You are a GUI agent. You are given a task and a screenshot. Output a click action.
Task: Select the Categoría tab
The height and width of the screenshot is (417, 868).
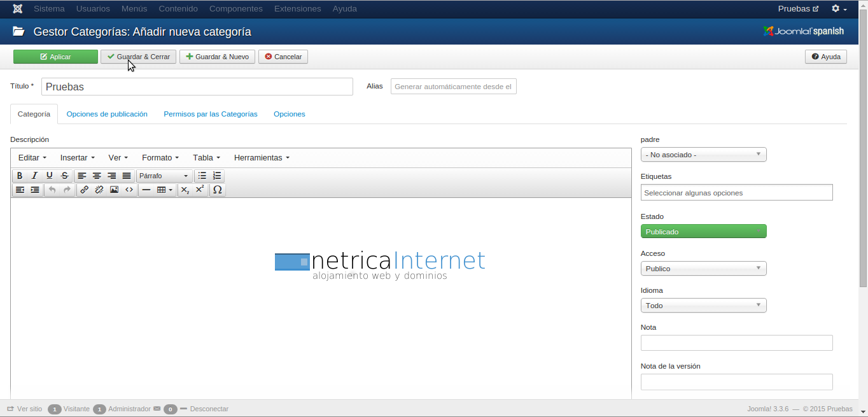coord(34,114)
